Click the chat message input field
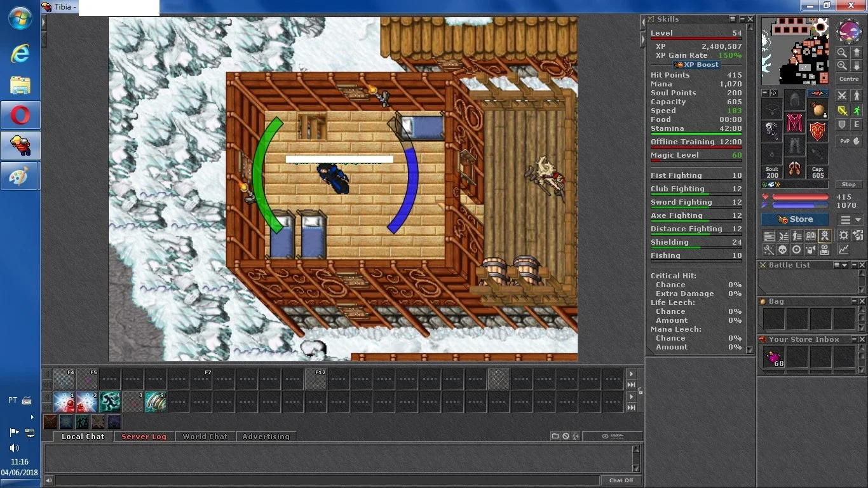The image size is (868, 488). click(x=327, y=480)
